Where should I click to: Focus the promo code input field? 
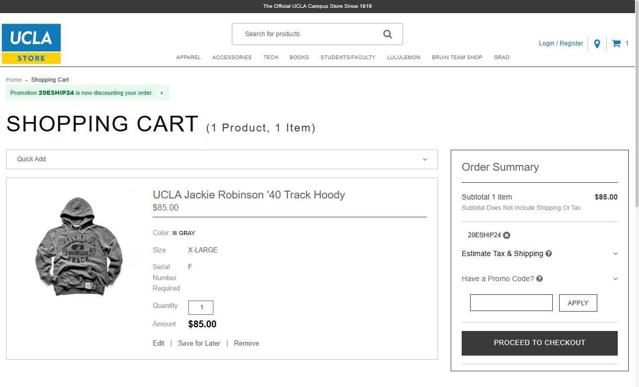tap(511, 303)
